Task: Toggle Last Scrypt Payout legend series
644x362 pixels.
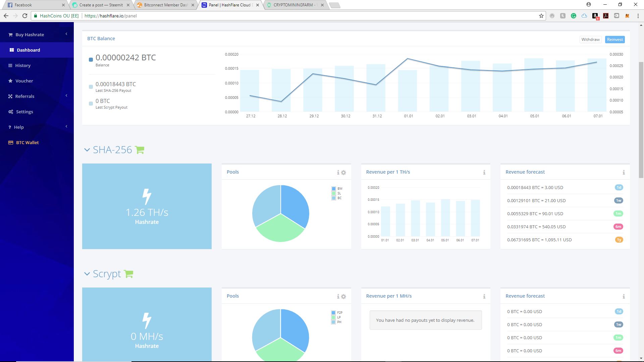Action: pos(91,104)
